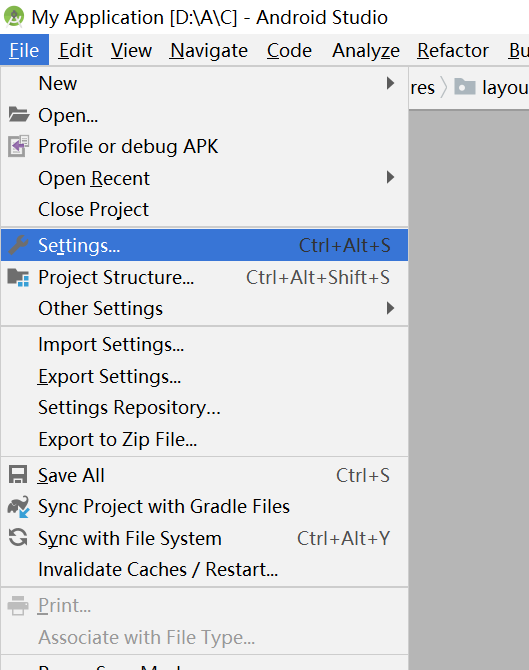
Task: Click the layout folder breadcrumb
Action: (x=491, y=88)
